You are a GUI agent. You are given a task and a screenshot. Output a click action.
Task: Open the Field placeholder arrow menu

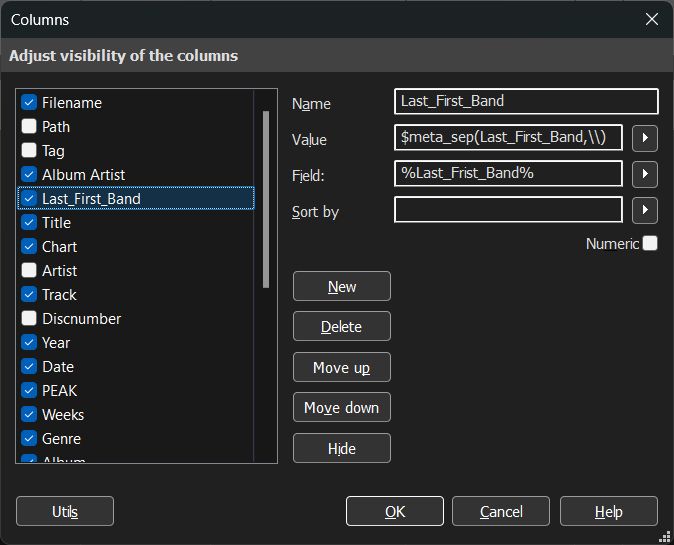(x=644, y=174)
